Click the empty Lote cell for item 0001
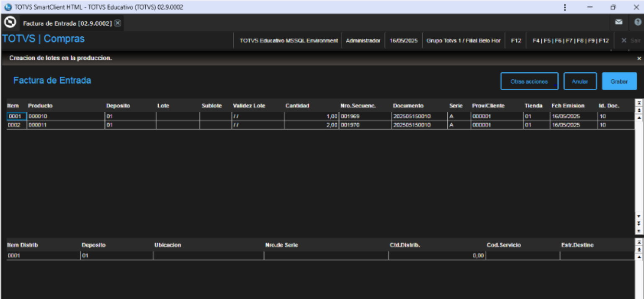 click(x=178, y=116)
